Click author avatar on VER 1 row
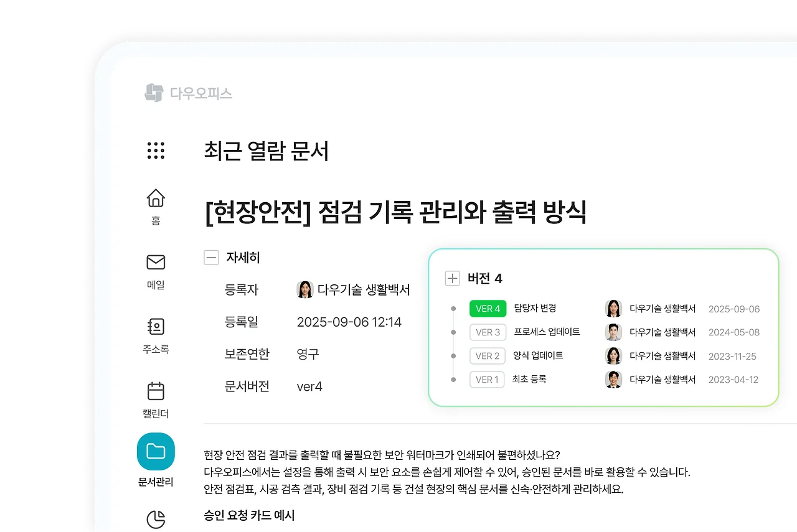 (x=613, y=380)
